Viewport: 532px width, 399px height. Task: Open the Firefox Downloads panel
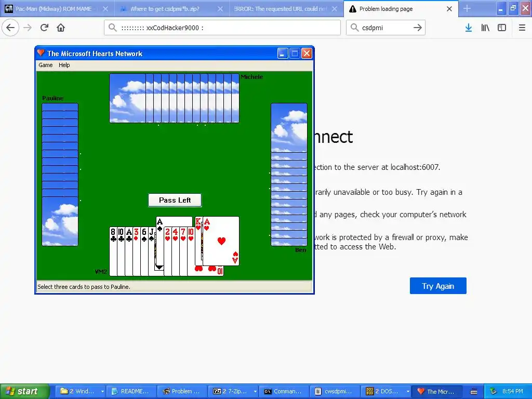coord(469,28)
